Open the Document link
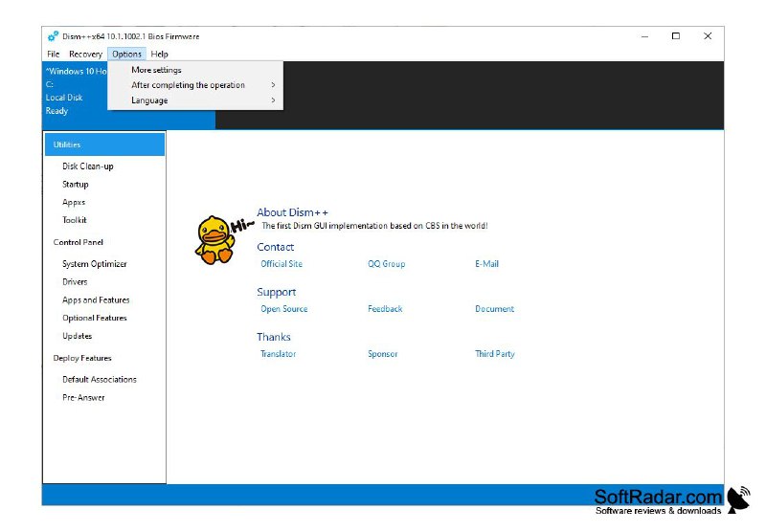Image resolution: width=766 pixels, height=532 pixels. point(494,309)
